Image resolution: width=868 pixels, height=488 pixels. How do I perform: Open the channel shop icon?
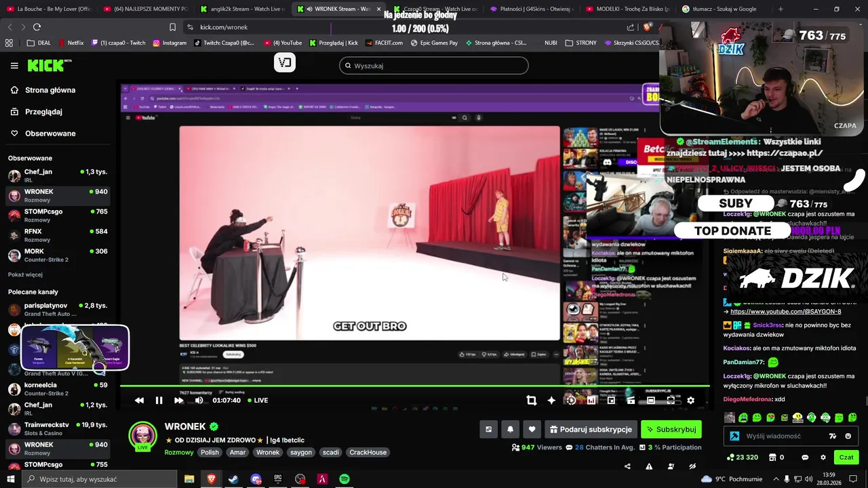pos(772,457)
